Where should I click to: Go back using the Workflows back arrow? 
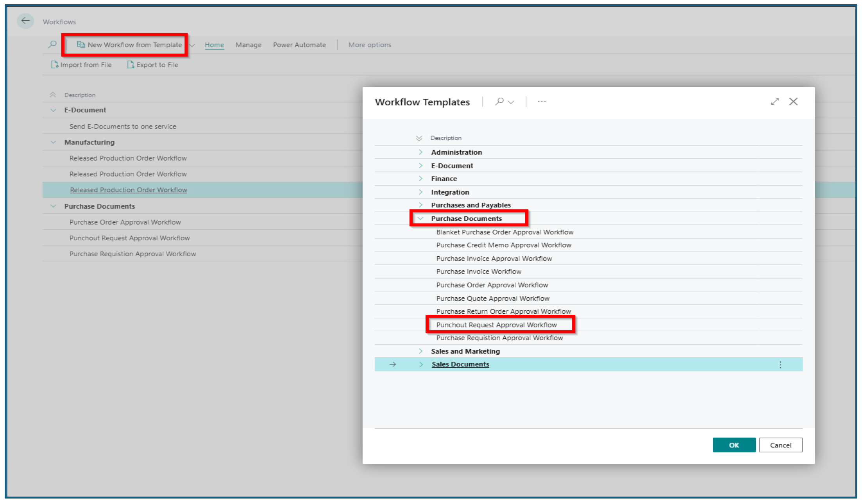[25, 21]
